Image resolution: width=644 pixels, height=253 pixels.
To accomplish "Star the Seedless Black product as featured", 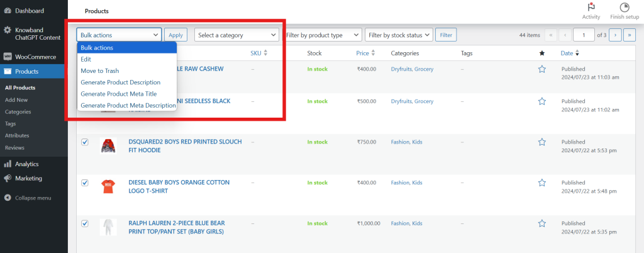I will pos(541,101).
